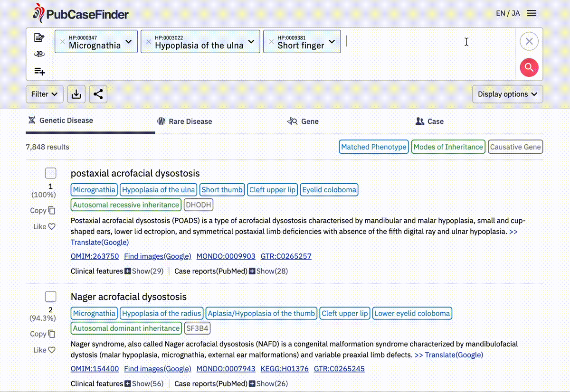Click the download results icon
The width and height of the screenshot is (570, 392).
pyautogui.click(x=76, y=94)
